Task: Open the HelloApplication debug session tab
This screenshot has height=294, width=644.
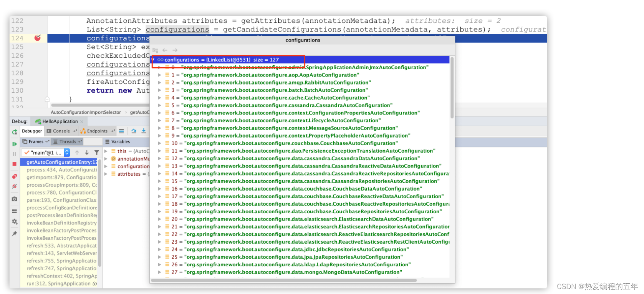Action: point(60,121)
